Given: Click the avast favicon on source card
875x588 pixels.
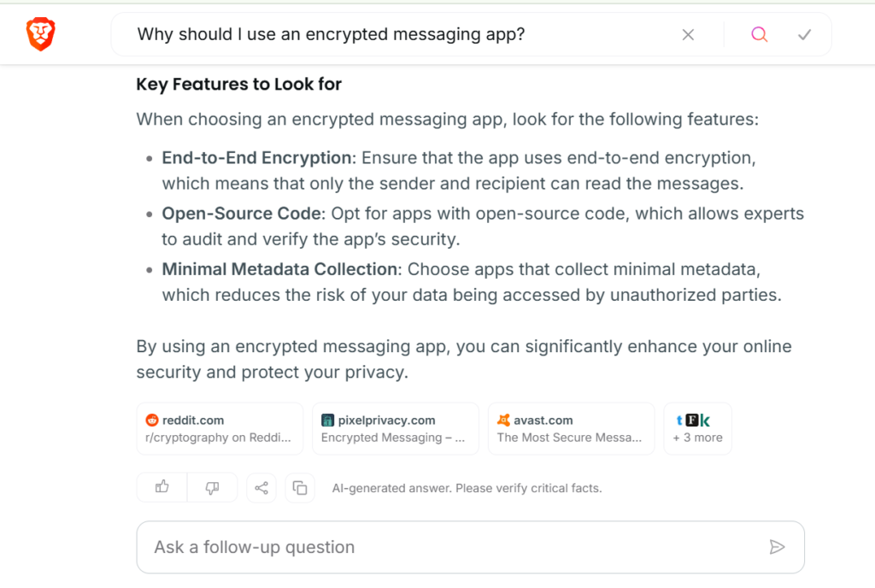Looking at the screenshot, I should pyautogui.click(x=503, y=420).
